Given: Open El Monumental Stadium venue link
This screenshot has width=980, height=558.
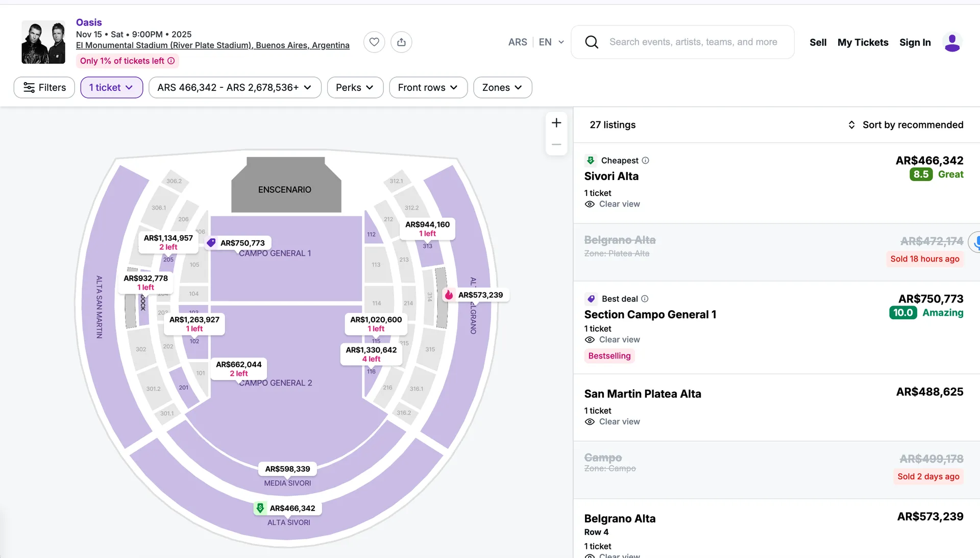Looking at the screenshot, I should pyautogui.click(x=212, y=45).
